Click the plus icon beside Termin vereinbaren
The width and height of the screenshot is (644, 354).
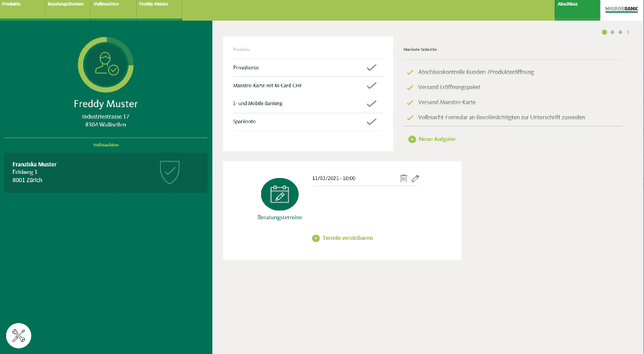316,238
